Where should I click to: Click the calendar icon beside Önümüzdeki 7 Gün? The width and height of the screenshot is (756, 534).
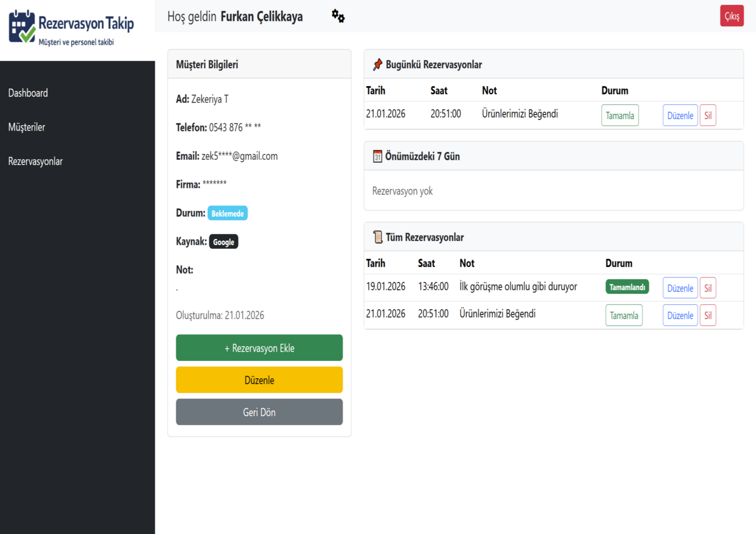[x=378, y=156]
